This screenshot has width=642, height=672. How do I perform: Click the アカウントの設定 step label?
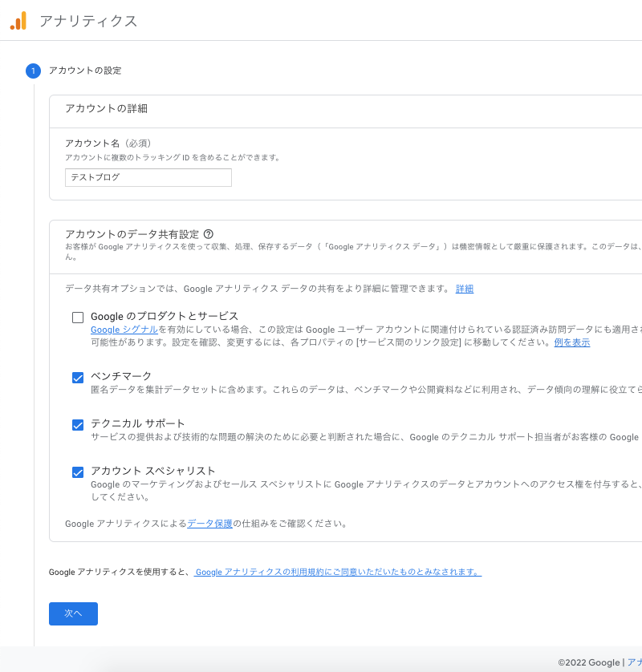coord(85,71)
